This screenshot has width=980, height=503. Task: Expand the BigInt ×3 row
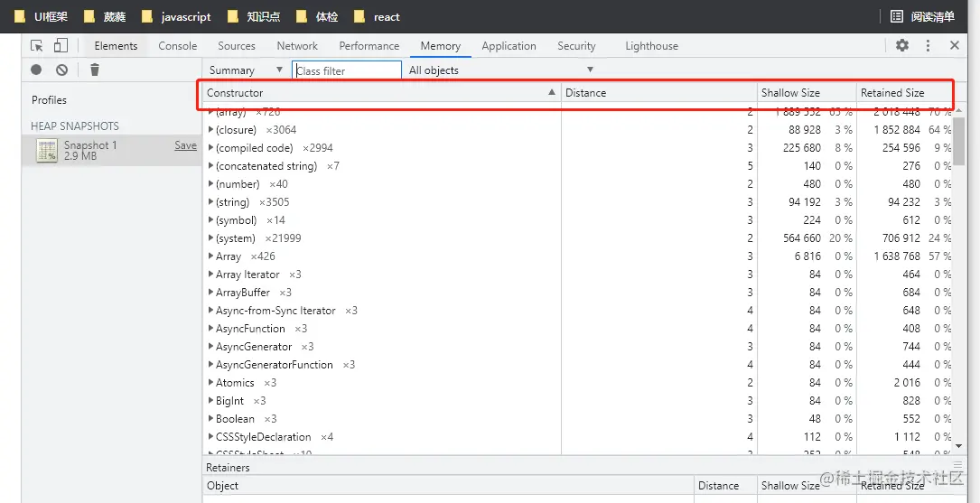coord(210,401)
